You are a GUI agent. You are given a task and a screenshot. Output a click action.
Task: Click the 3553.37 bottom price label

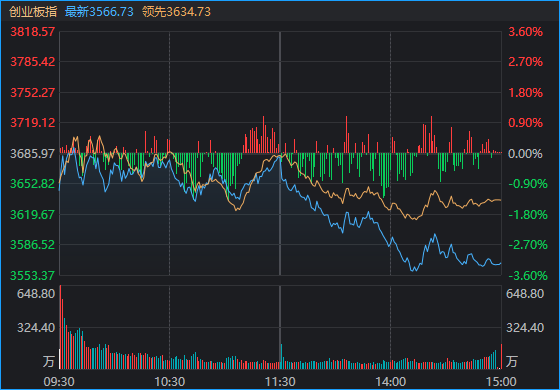tap(33, 275)
